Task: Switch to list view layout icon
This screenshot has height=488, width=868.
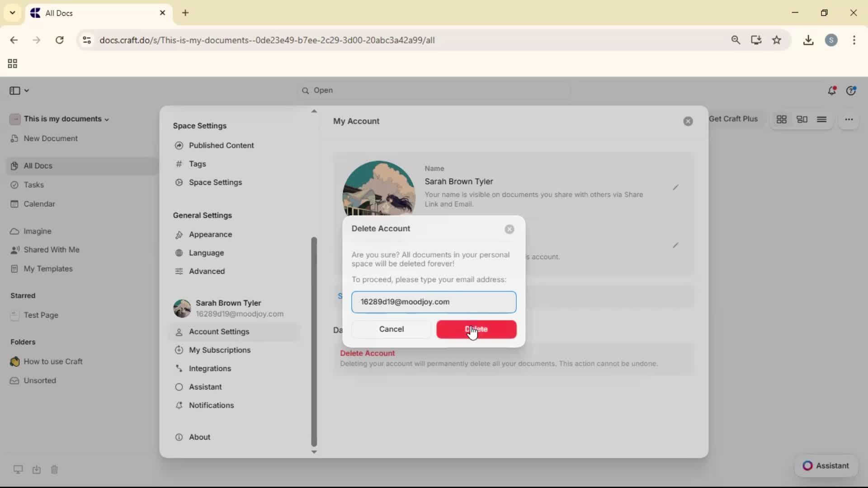Action: pos(821,119)
